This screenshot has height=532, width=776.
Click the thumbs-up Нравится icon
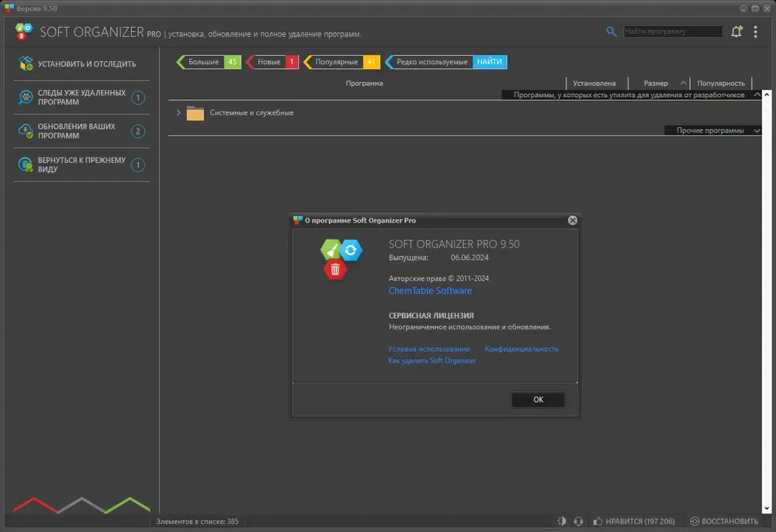pos(598,521)
